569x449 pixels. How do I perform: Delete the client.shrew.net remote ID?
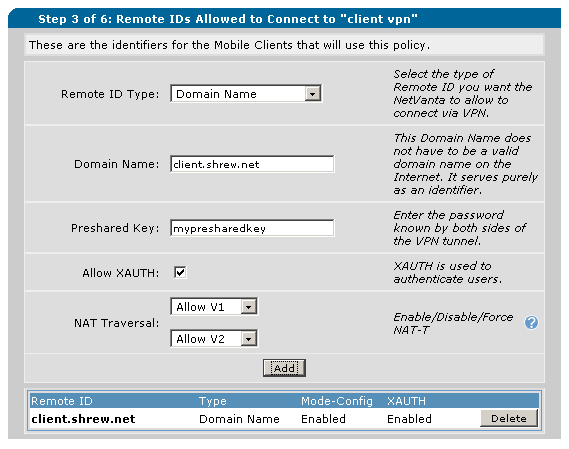click(509, 419)
